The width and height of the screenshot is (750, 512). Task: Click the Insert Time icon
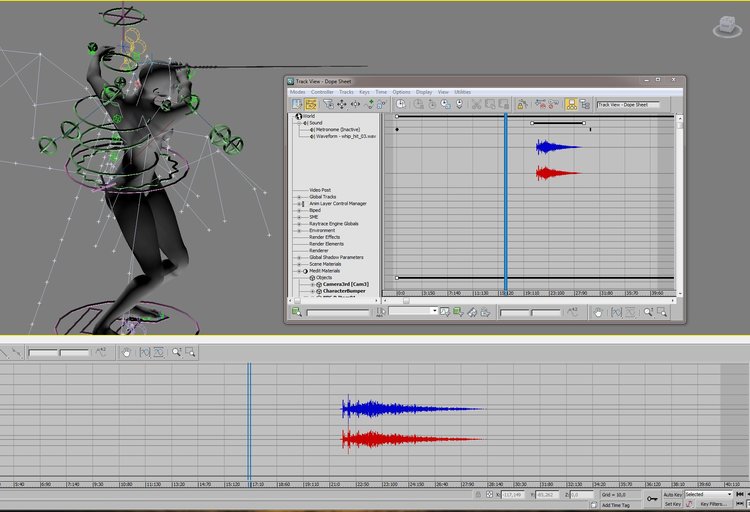pyautogui.click(x=459, y=104)
